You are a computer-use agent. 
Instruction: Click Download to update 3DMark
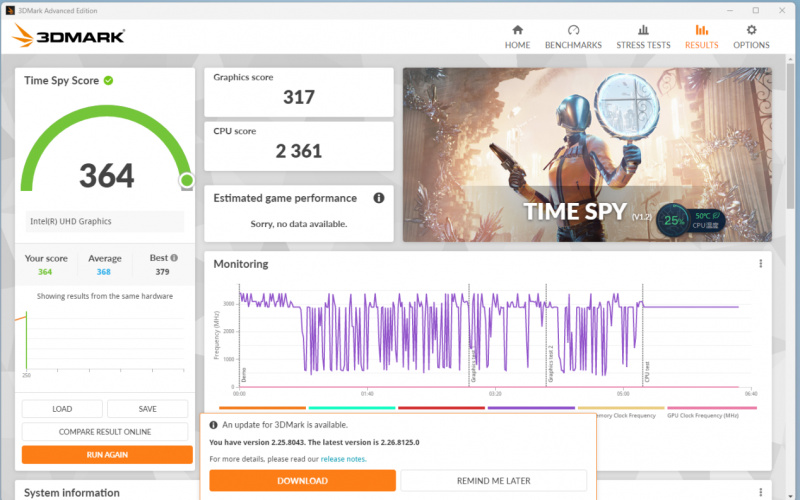pos(302,481)
